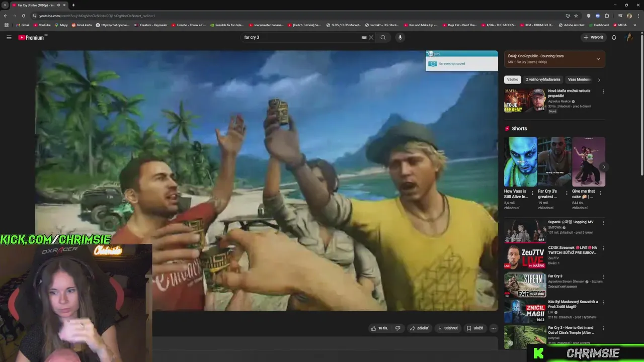
Task: Show more filter chips arrow
Action: [599, 79]
